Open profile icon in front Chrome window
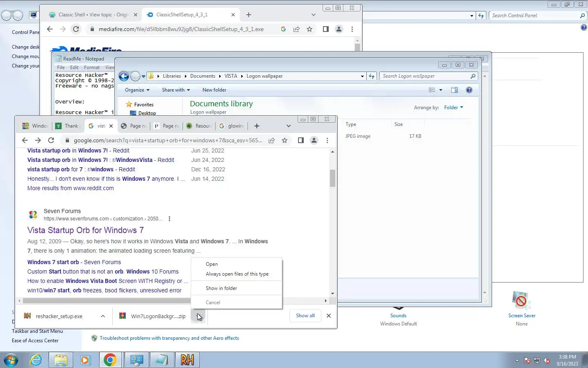Image resolution: width=588 pixels, height=368 pixels. click(x=314, y=140)
